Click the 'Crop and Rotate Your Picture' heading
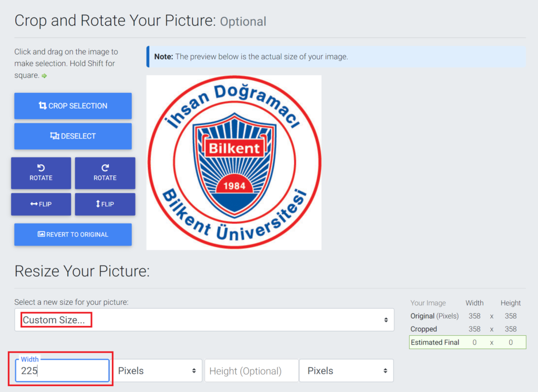The width and height of the screenshot is (538, 392). pyautogui.click(x=115, y=20)
